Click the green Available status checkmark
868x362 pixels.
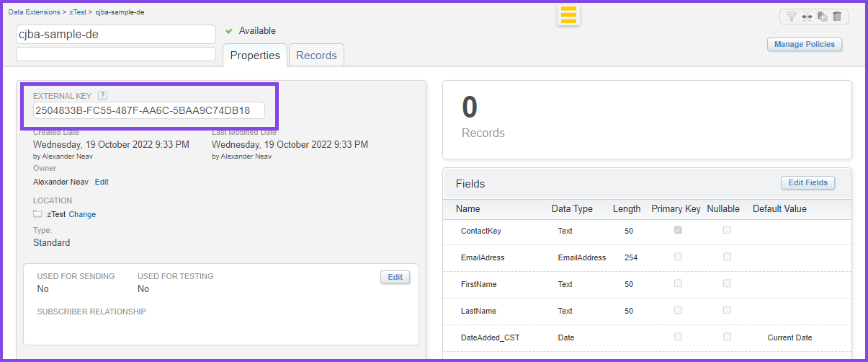pos(229,31)
